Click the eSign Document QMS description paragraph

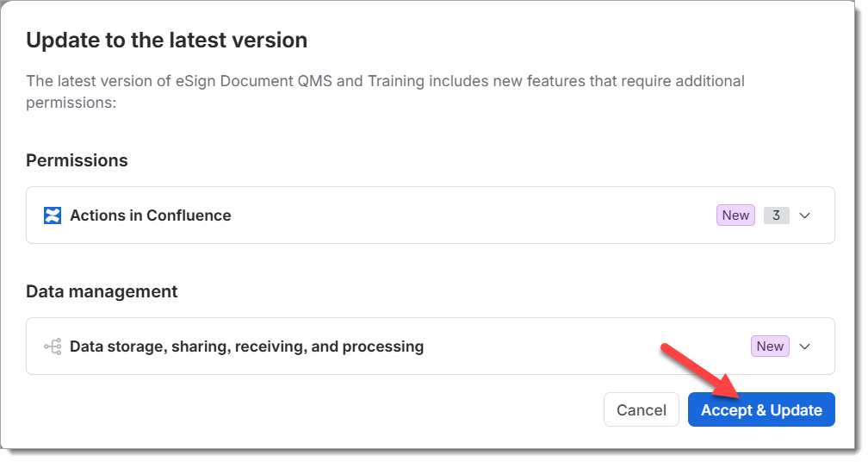pyautogui.click(x=385, y=92)
